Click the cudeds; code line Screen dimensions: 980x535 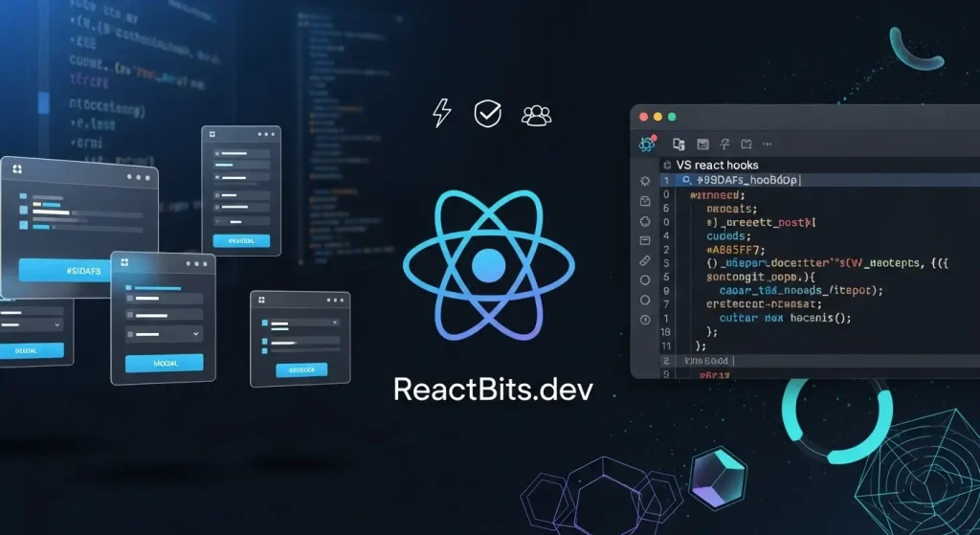[728, 235]
